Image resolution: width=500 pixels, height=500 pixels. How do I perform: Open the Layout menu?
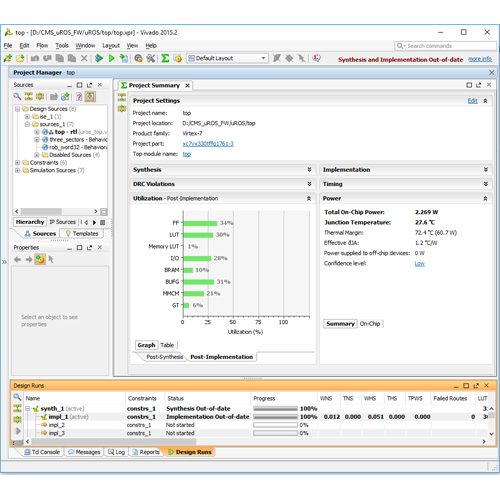click(111, 46)
